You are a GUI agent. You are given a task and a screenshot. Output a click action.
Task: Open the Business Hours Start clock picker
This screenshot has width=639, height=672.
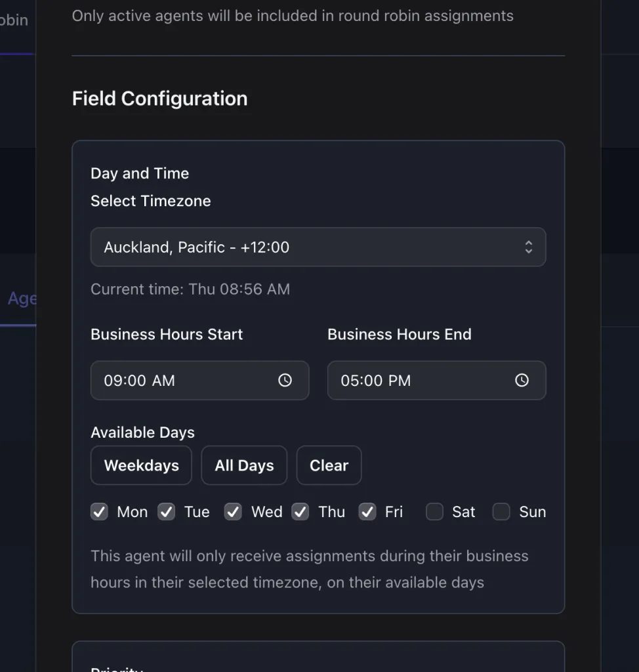click(x=285, y=381)
